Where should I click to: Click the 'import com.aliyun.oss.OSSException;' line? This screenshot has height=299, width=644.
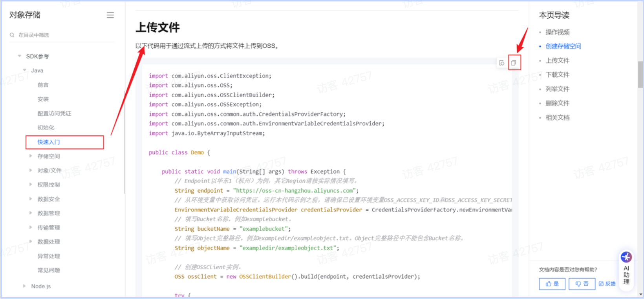[x=205, y=104]
